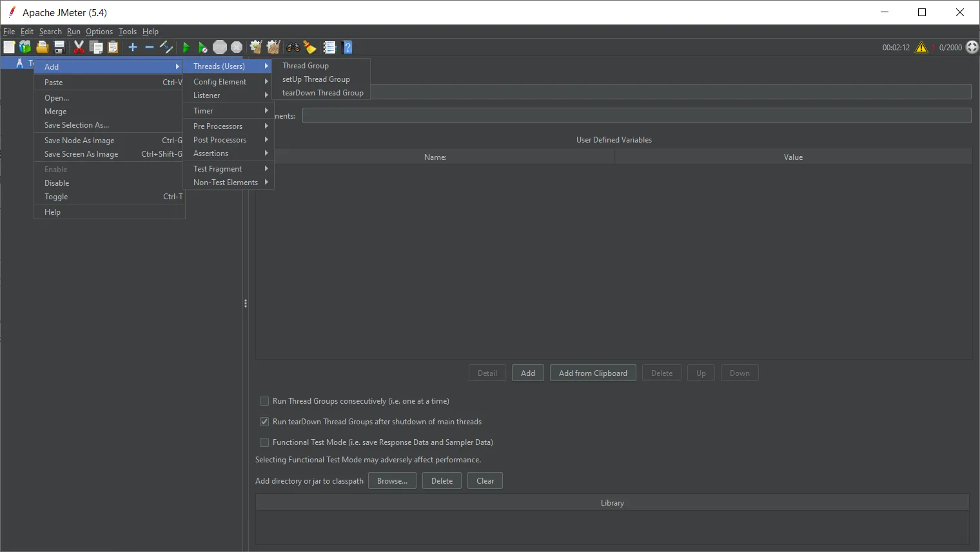Open the Run menu
This screenshot has width=980, height=552.
click(73, 32)
